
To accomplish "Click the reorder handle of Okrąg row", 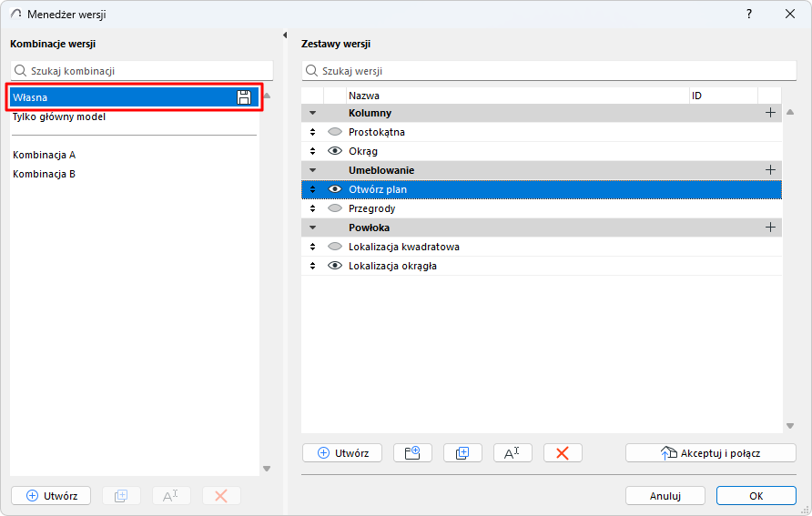I will pos(313,151).
